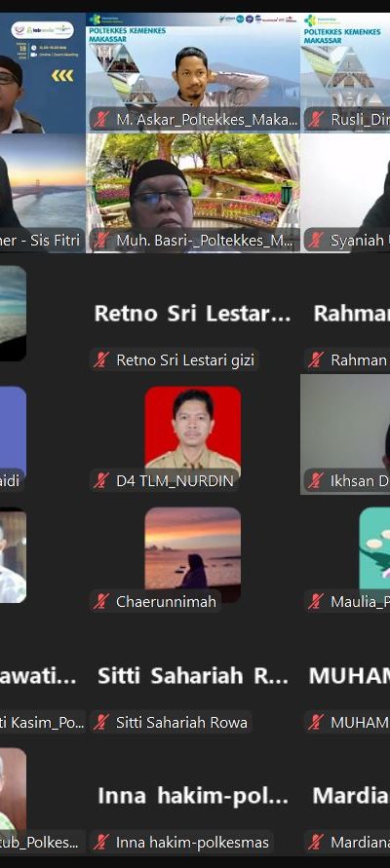
Task: Click muted mic icon beside Syaniah
Action: pyautogui.click(x=316, y=241)
